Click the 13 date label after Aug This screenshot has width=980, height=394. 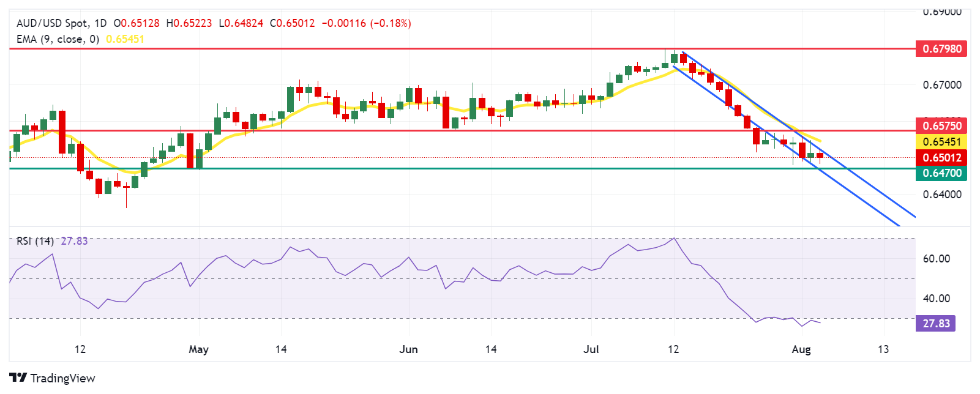point(883,349)
